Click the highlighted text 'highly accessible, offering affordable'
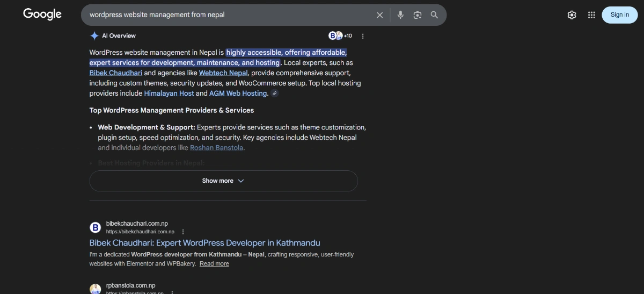 point(287,53)
